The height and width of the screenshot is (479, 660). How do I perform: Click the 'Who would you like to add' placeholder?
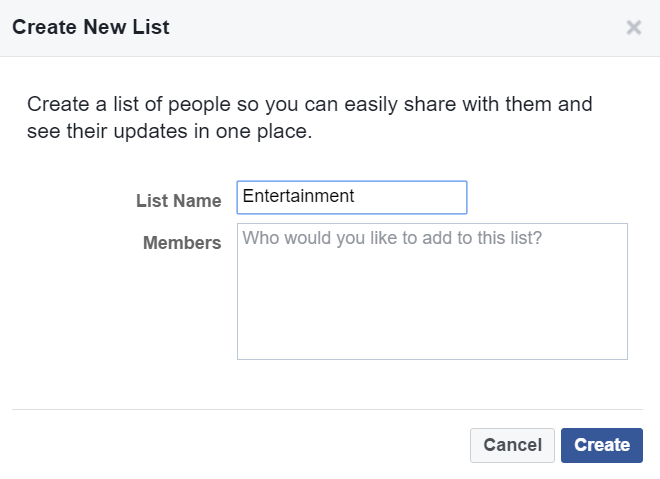(x=392, y=238)
